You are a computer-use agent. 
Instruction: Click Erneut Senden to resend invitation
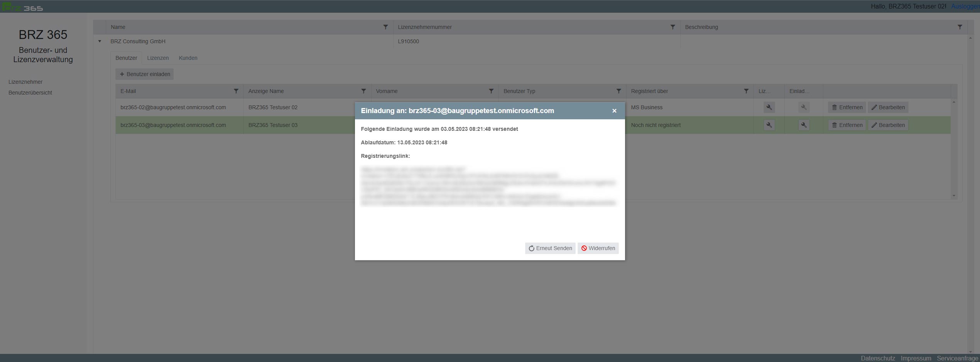tap(550, 248)
